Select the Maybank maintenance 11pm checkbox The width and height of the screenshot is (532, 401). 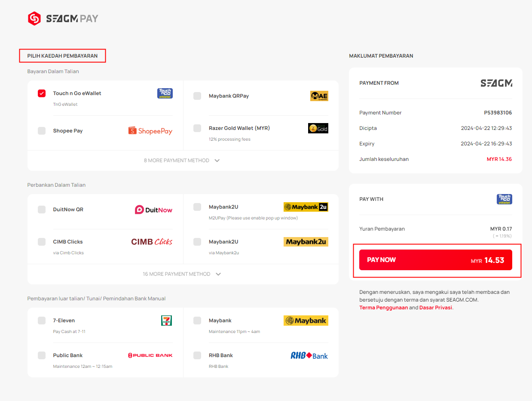click(x=197, y=321)
